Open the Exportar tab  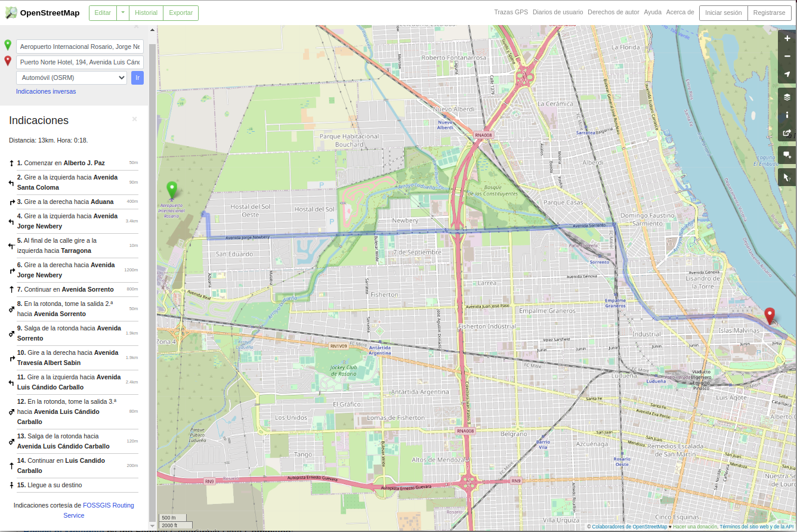[181, 13]
